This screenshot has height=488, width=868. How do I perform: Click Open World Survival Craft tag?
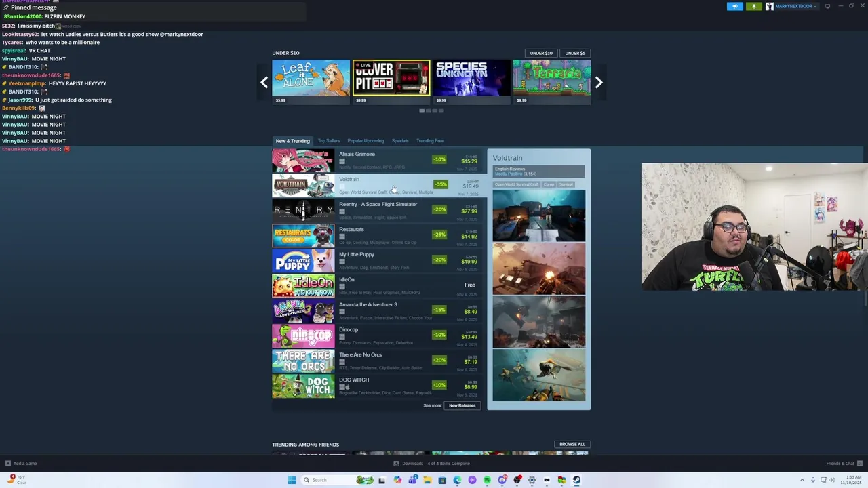[517, 184]
